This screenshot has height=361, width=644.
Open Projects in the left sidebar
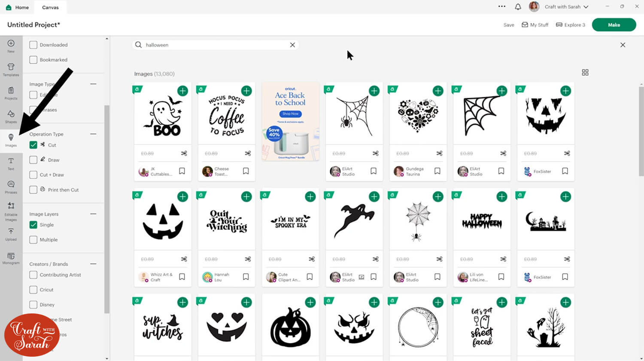click(11, 93)
